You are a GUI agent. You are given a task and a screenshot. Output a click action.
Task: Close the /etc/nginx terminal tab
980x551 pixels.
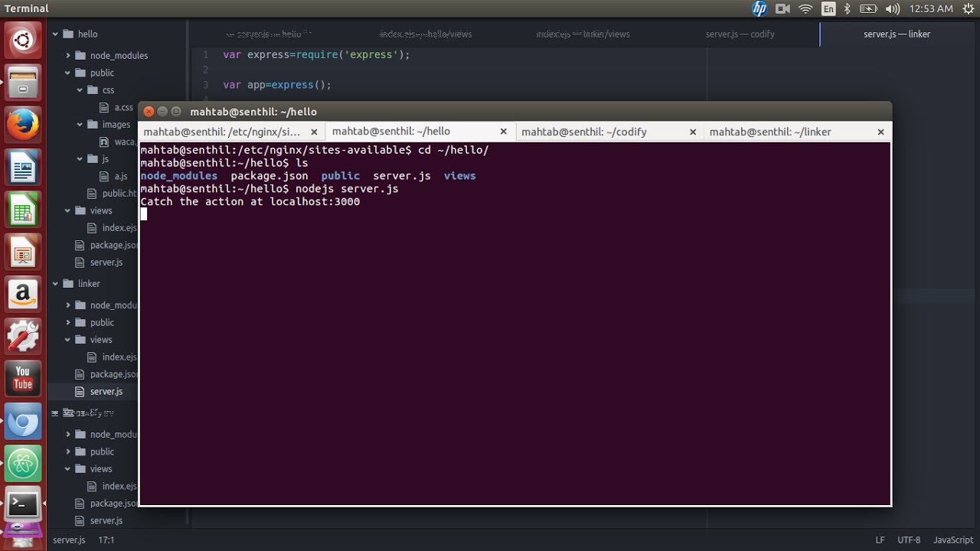point(314,132)
